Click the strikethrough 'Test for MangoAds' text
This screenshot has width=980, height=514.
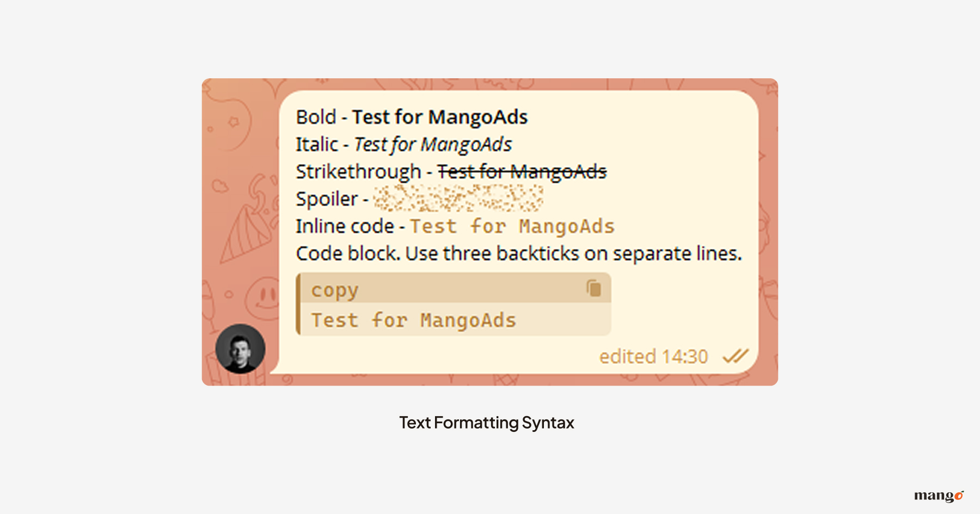[522, 171]
